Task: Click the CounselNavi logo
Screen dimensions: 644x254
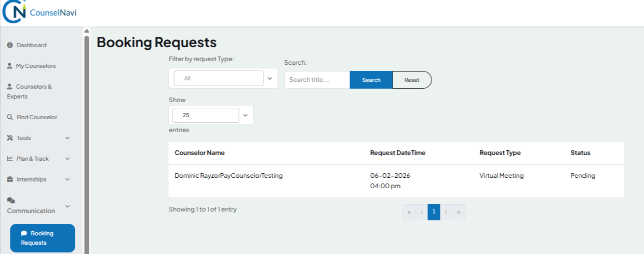Action: coord(39,12)
